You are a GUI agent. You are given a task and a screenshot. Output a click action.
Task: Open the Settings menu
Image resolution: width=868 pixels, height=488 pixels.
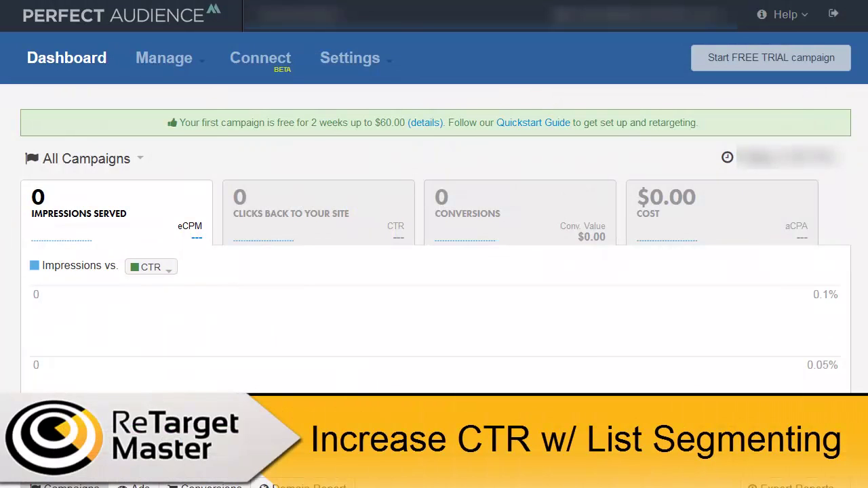pyautogui.click(x=356, y=58)
